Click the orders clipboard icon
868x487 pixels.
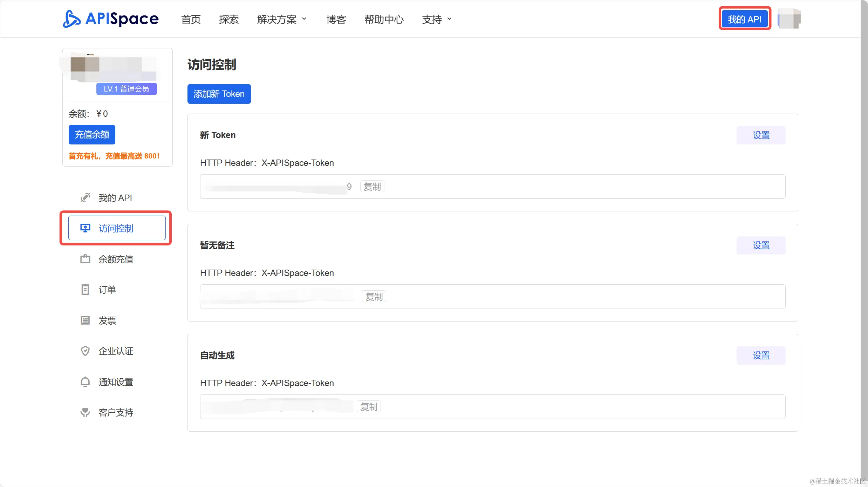pos(85,290)
